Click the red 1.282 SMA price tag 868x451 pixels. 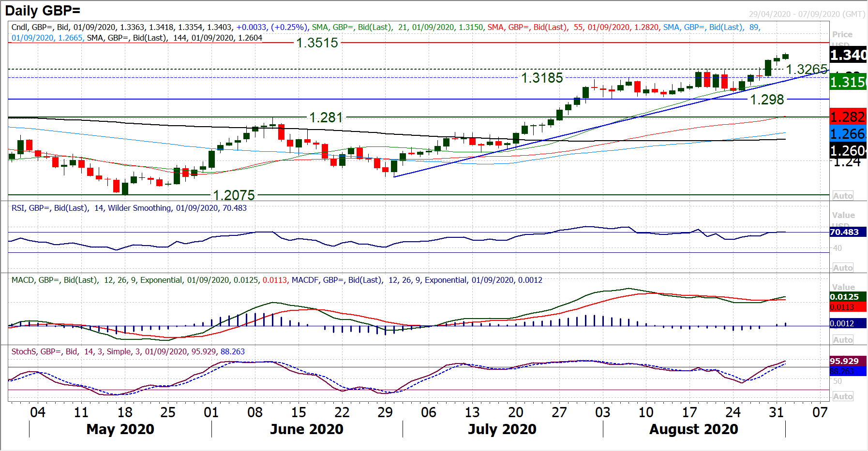pyautogui.click(x=848, y=117)
